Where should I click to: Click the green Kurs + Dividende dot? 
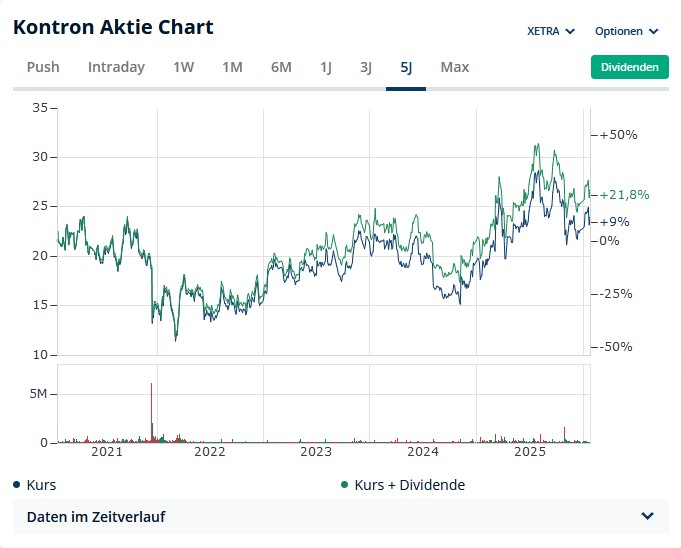tap(345, 485)
